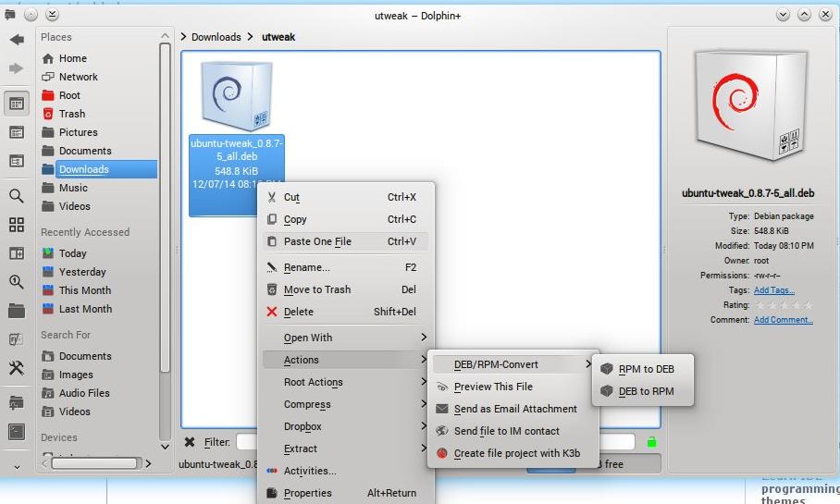Open the terminal panel icon in left toolbar
The width and height of the screenshot is (840, 504).
tap(17, 432)
